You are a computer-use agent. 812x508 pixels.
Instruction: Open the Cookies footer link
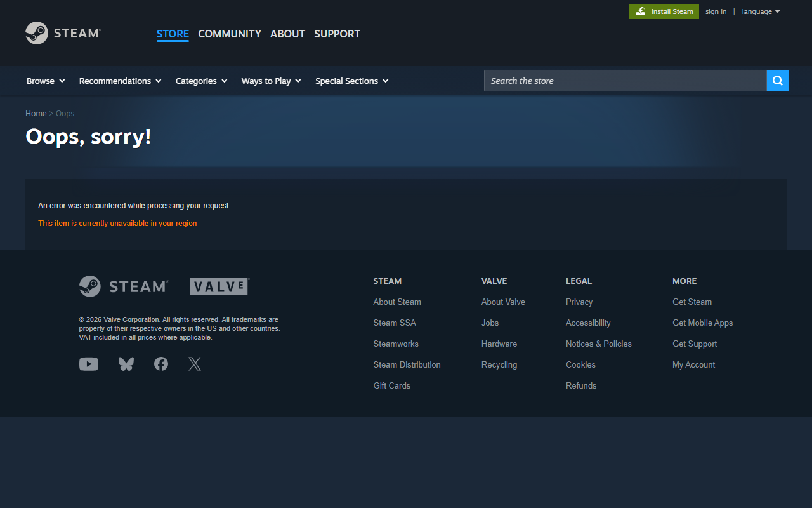(x=580, y=364)
